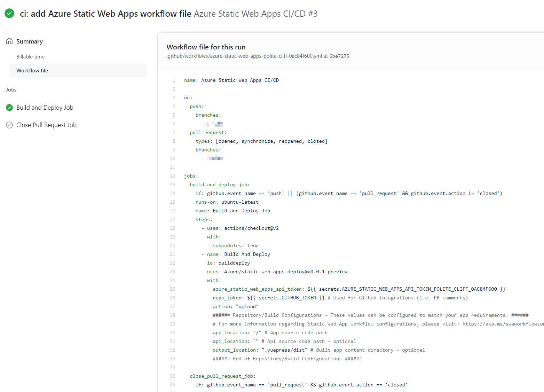Click the 'jobs:' line
544x392 pixels.
[191, 176]
